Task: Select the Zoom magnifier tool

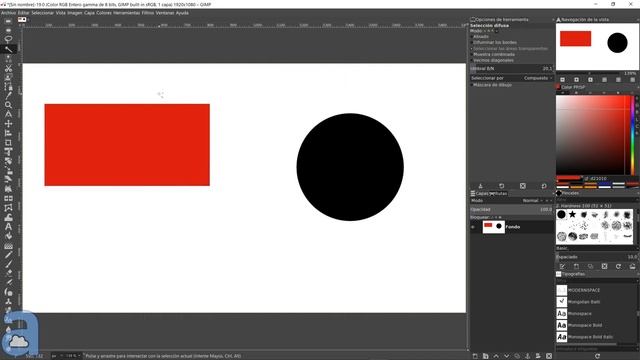Action: (x=8, y=105)
